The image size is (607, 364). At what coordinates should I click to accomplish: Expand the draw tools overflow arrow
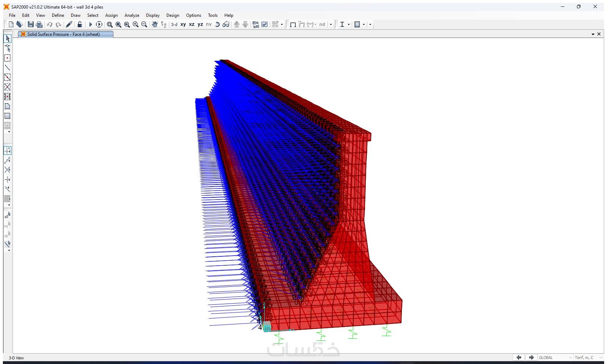(9, 132)
